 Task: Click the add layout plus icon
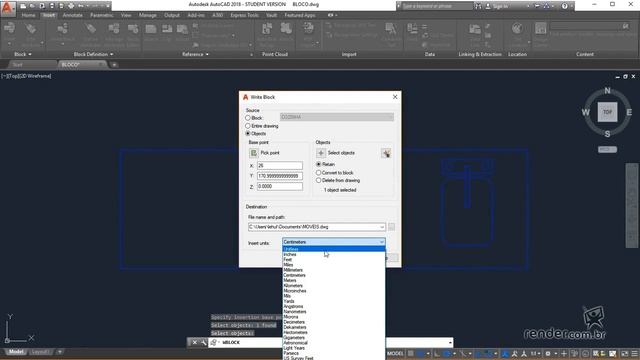(60, 352)
